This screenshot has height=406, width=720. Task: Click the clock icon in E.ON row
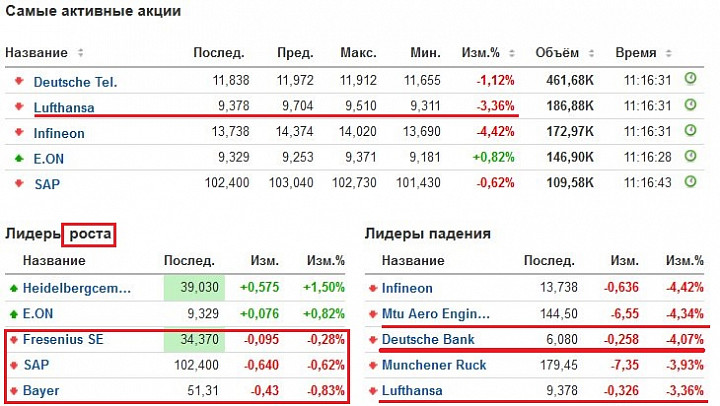pos(690,156)
